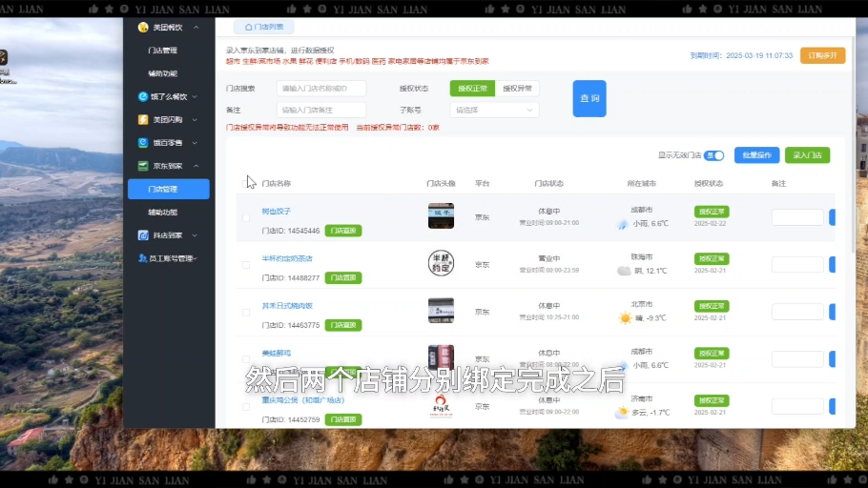Click the 门店状态 column header
Screen dimensions: 868x488
pyautogui.click(x=549, y=183)
